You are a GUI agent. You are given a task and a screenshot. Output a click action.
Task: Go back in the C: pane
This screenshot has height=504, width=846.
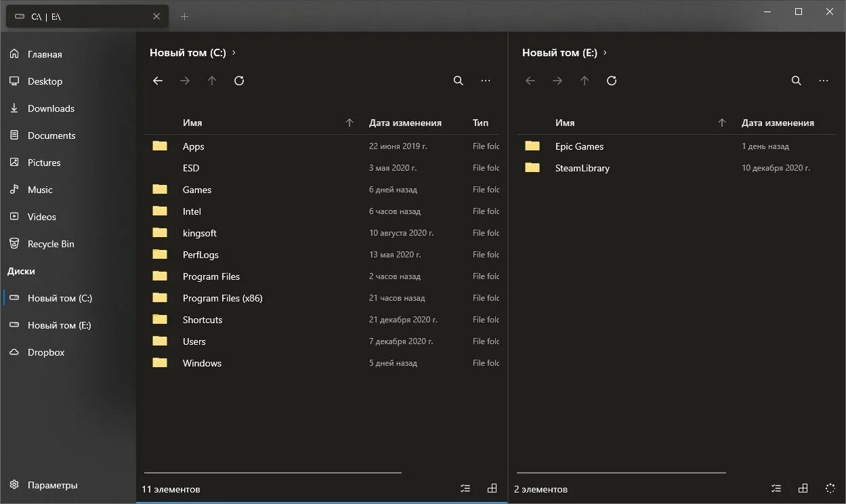pos(158,81)
